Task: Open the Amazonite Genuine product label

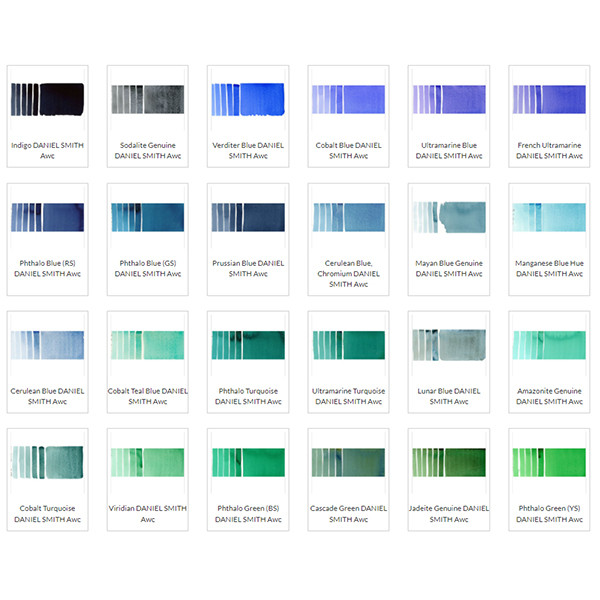Action: (x=548, y=396)
